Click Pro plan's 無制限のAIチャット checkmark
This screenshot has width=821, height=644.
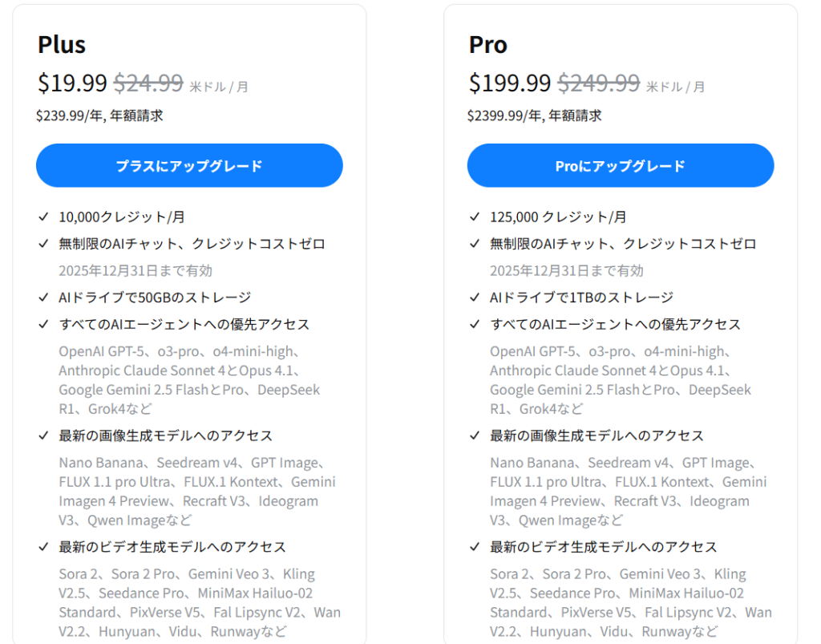point(475,244)
